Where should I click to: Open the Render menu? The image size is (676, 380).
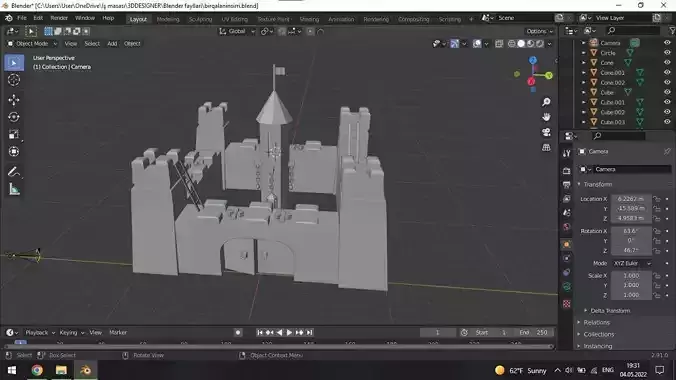click(59, 18)
